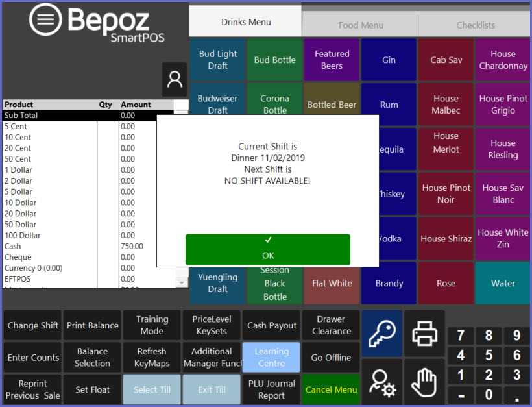Click the green Cancel Menu button

tap(331, 389)
